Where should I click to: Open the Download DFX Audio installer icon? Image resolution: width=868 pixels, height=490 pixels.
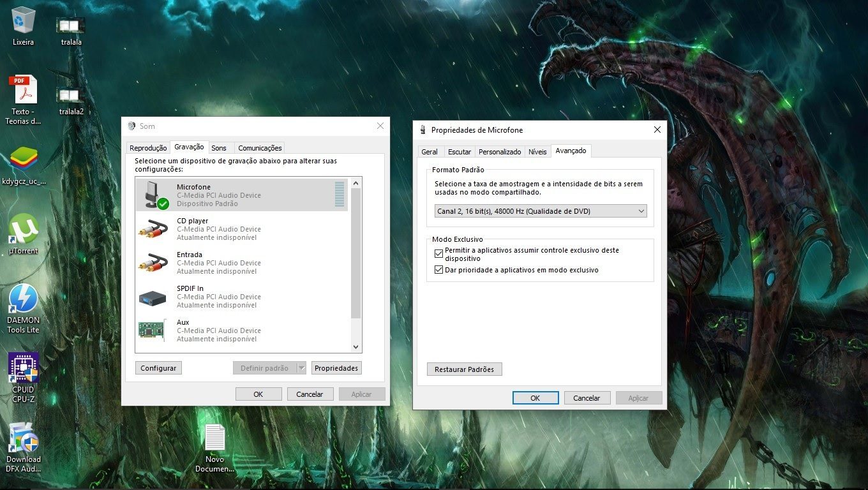point(24,447)
